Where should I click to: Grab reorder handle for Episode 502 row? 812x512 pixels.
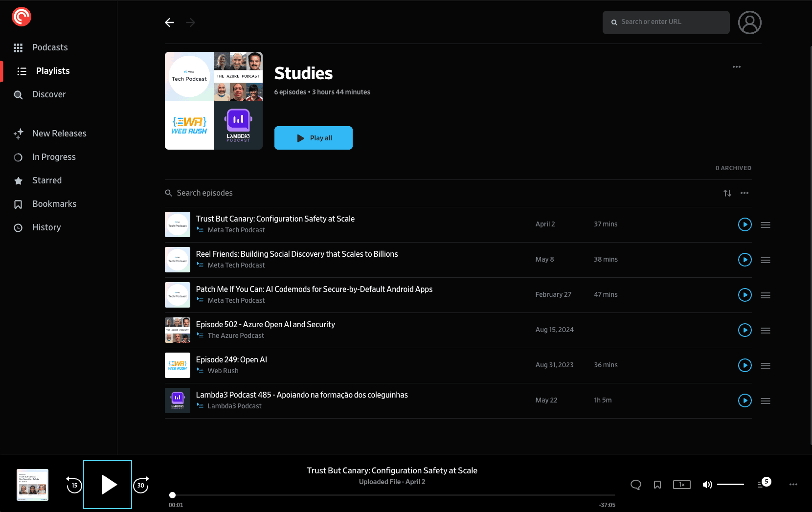pyautogui.click(x=766, y=331)
